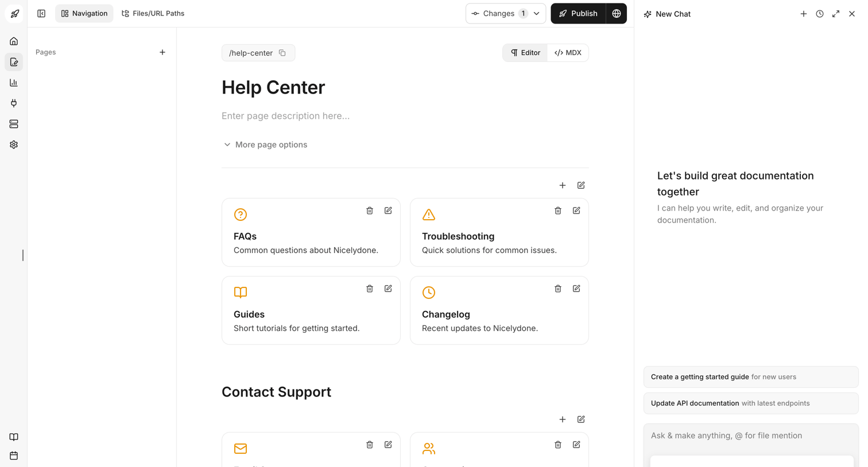868x467 pixels.
Task: Click the globe icon next to Publish
Action: point(617,13)
